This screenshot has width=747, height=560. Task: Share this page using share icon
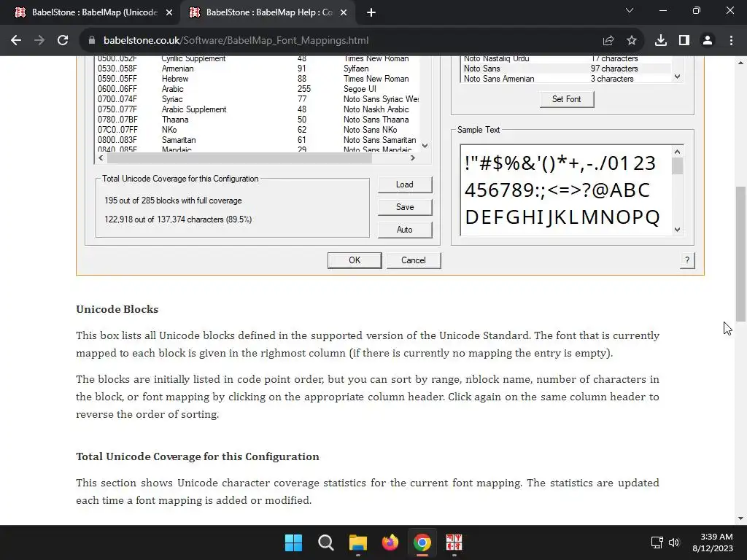608,41
